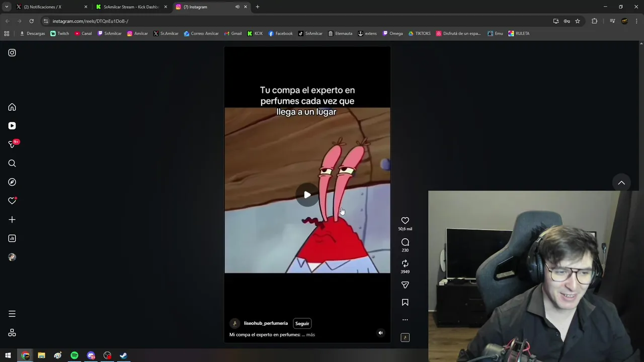The width and height of the screenshot is (644, 362).
Task: Open Chrome profile avatar
Action: (624, 21)
